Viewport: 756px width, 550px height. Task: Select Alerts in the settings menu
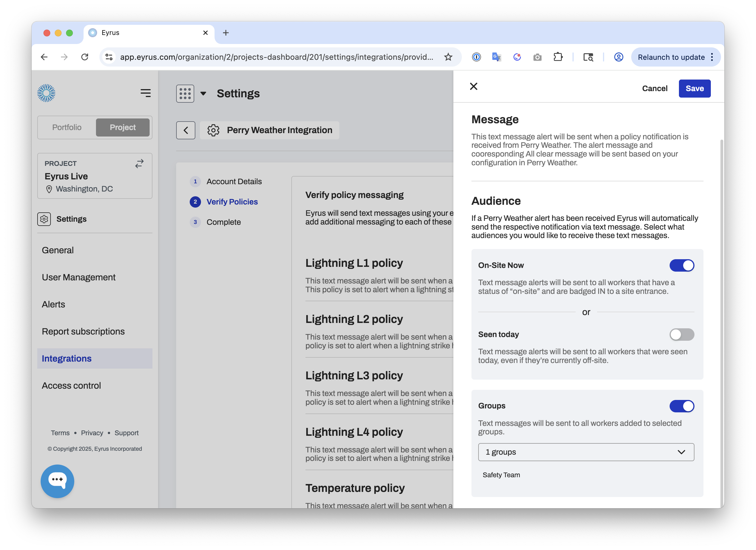53,304
